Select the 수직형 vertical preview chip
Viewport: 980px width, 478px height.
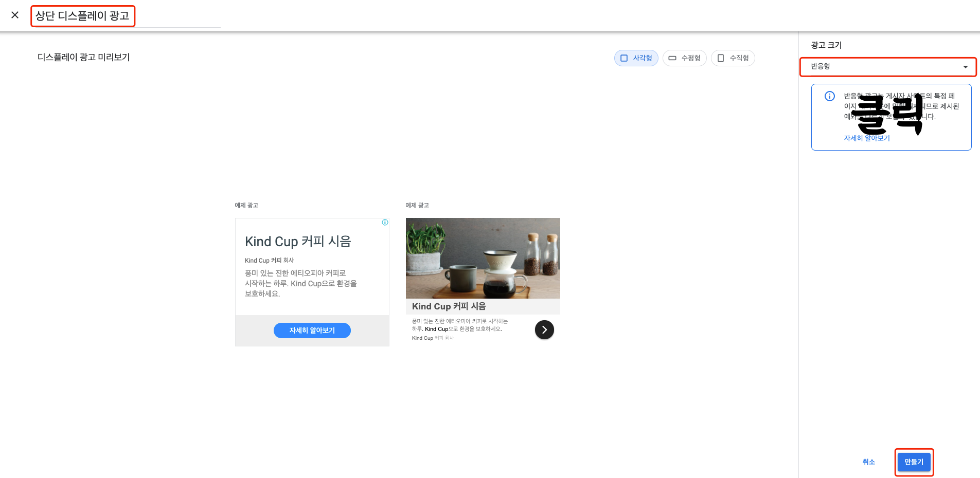tap(733, 58)
